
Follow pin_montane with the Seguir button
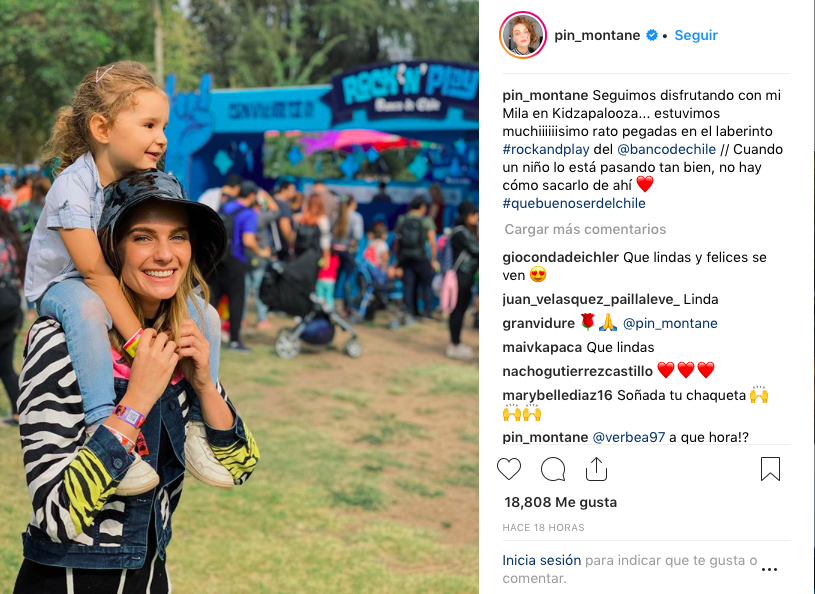tap(696, 35)
